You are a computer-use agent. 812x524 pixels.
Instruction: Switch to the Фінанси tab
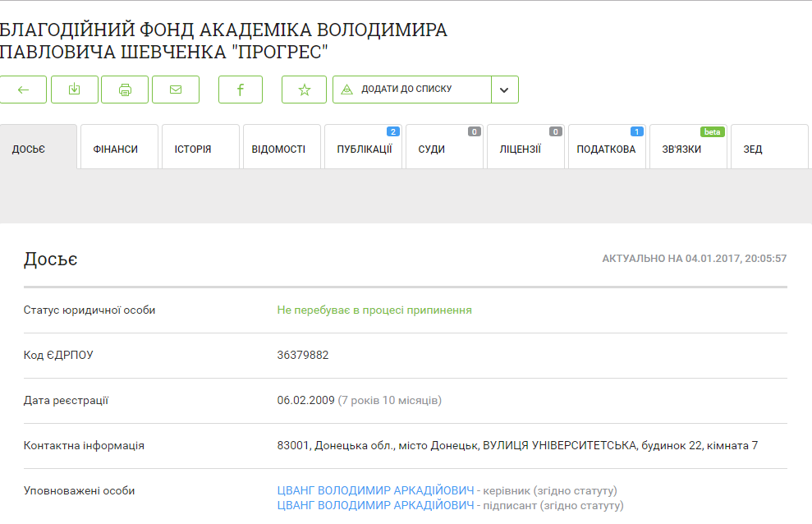tap(116, 149)
